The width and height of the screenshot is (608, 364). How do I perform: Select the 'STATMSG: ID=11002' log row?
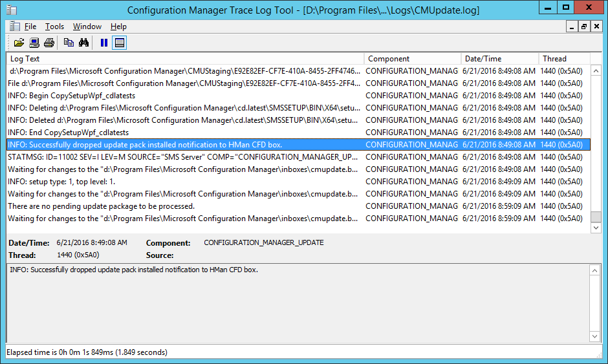pos(299,157)
